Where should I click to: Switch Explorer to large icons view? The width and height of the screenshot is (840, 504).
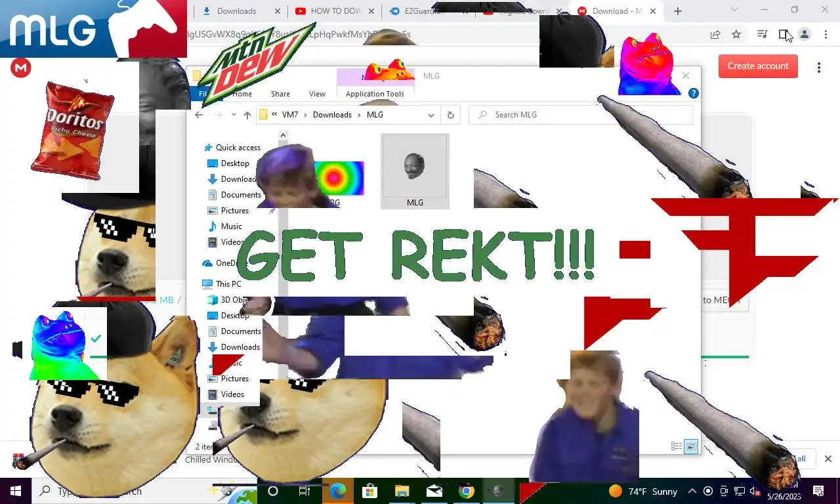691,446
